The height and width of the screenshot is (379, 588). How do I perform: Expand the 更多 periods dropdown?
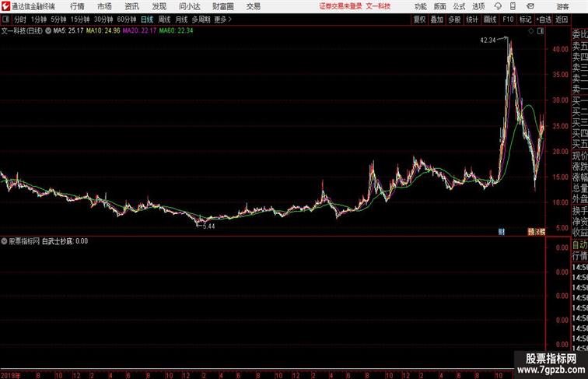pyautogui.click(x=222, y=19)
